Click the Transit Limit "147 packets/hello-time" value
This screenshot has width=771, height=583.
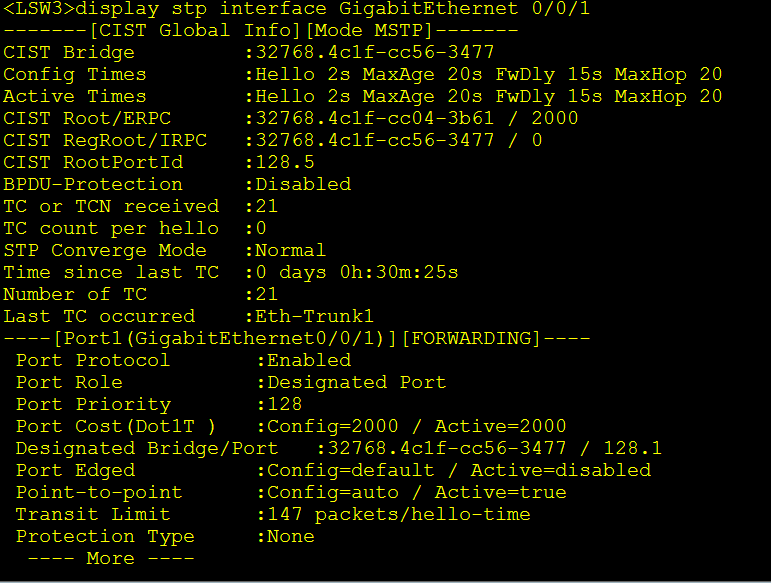point(399,514)
